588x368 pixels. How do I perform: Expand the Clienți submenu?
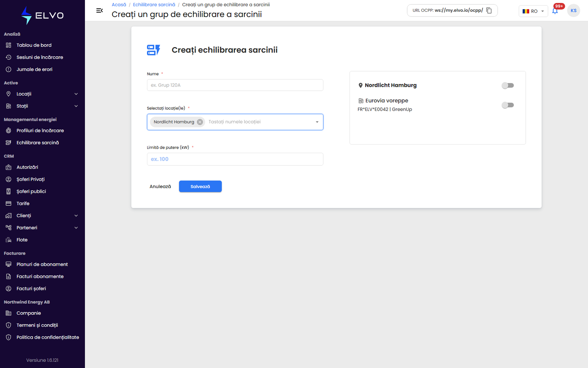pyautogui.click(x=76, y=216)
